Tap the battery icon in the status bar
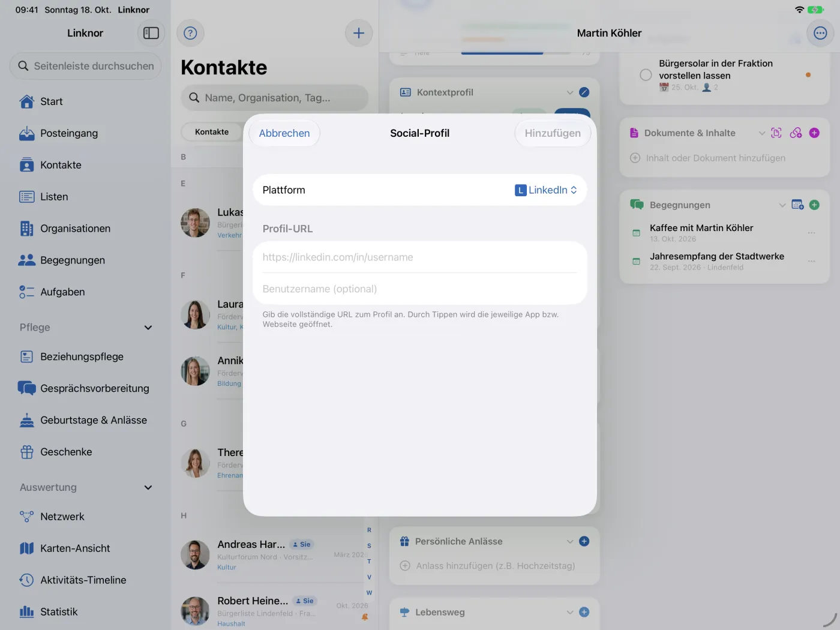840x630 pixels. [x=815, y=10]
